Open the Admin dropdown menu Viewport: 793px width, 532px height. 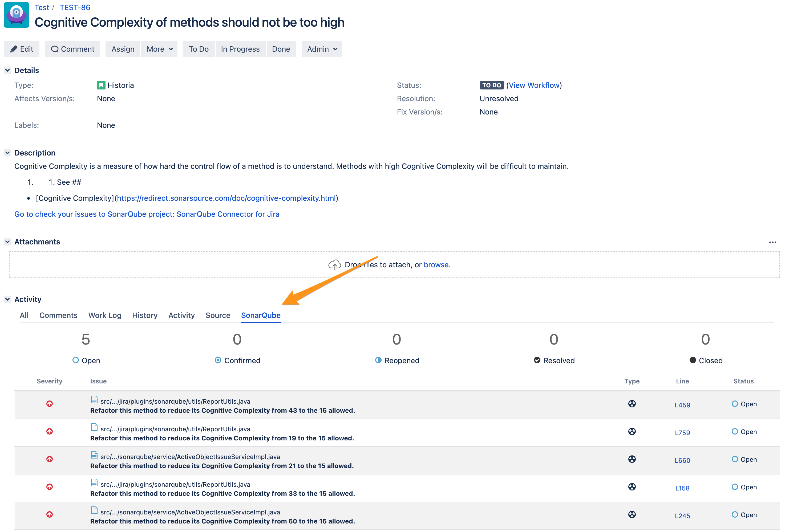321,49
